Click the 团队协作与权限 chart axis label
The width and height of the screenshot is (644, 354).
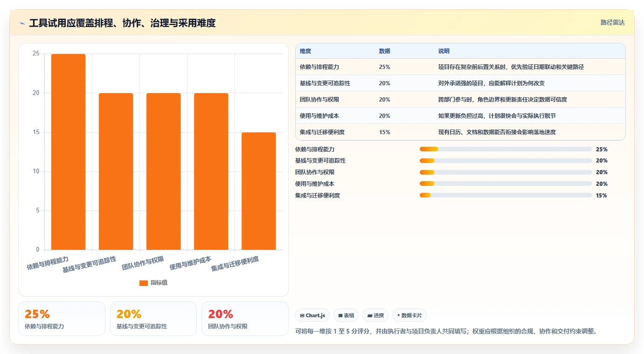click(x=143, y=263)
